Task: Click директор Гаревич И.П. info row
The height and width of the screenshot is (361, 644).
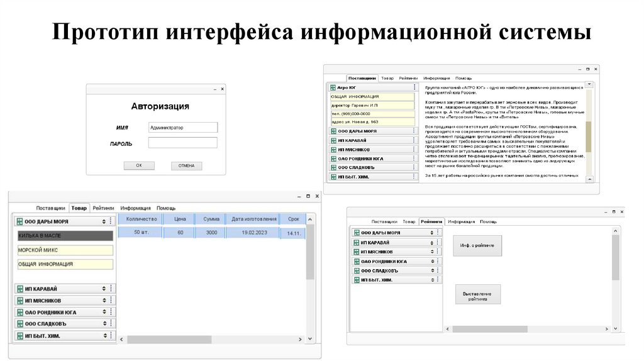Action: pyautogui.click(x=372, y=105)
